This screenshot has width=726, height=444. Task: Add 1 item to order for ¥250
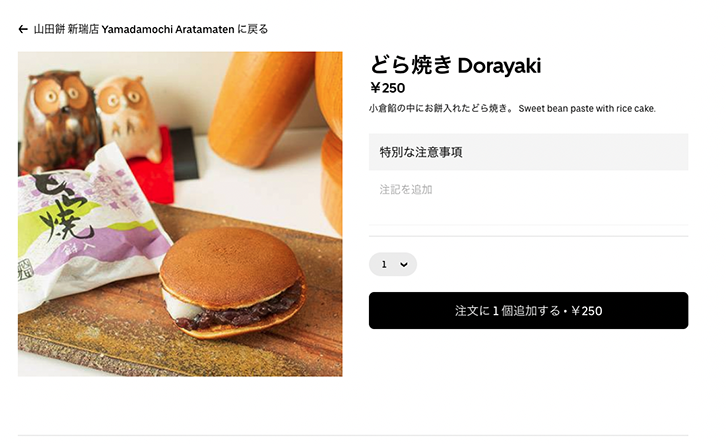coord(528,311)
